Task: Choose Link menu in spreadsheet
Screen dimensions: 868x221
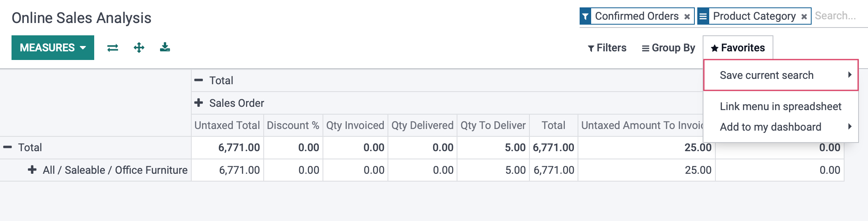Action: pyautogui.click(x=781, y=106)
